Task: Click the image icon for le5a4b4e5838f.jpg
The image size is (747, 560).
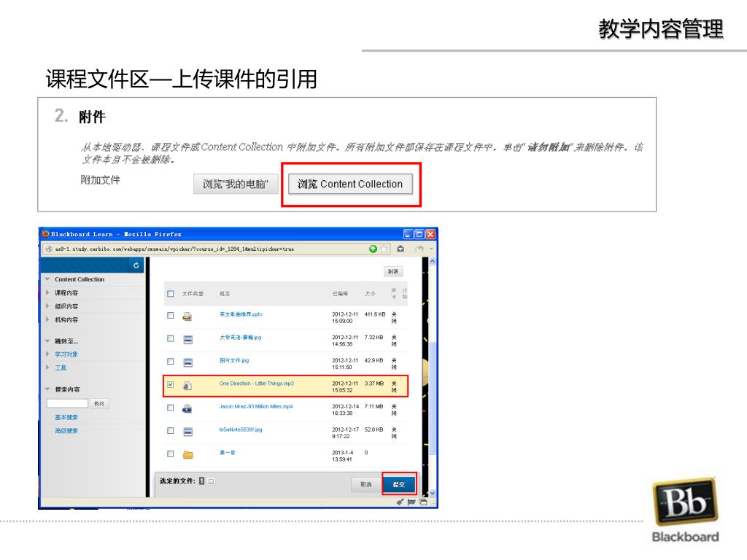Action: pyautogui.click(x=188, y=432)
